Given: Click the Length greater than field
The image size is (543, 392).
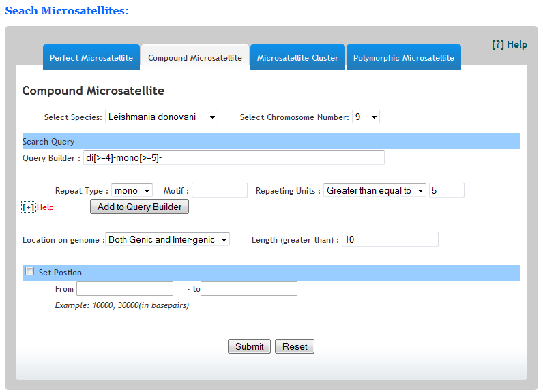Looking at the screenshot, I should [x=390, y=240].
